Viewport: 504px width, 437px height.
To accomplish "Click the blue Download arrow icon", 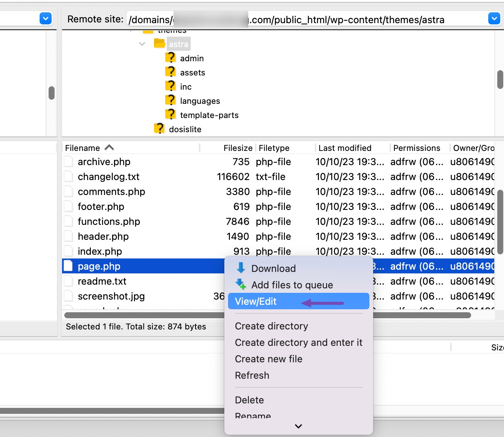I will click(240, 267).
